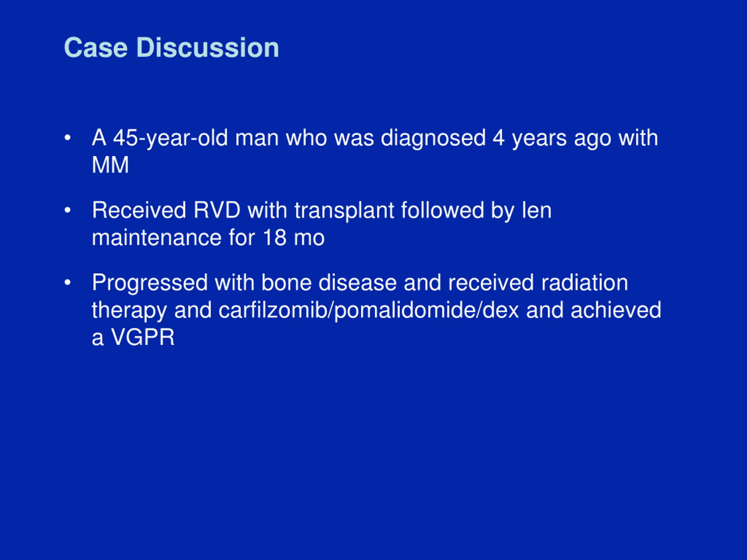
Task: Click the 'RVD' abbreviation in second bullet
Action: pos(217,210)
